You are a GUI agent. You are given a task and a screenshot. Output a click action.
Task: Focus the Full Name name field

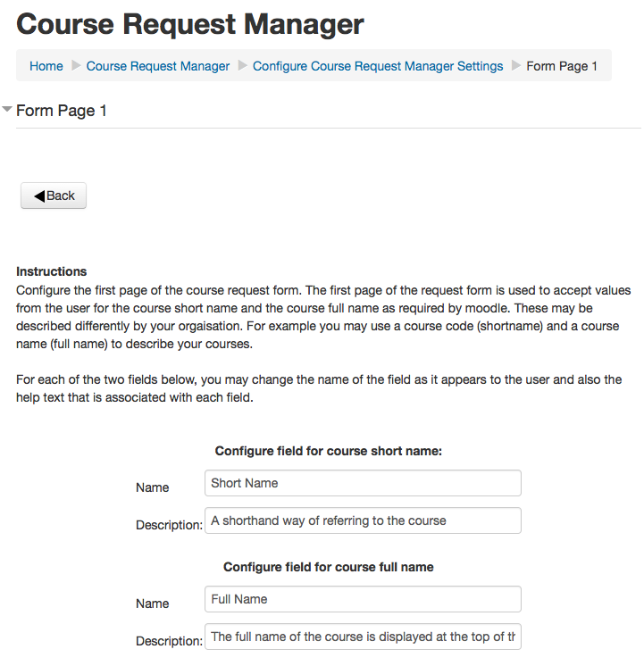[x=363, y=599]
